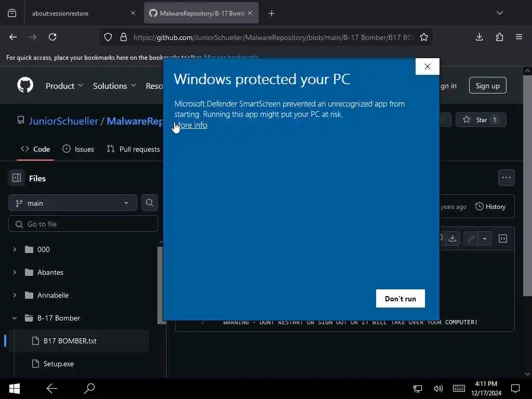Open the Firefox hamburger menu
Viewport: 532px width, 399px height.
click(519, 37)
